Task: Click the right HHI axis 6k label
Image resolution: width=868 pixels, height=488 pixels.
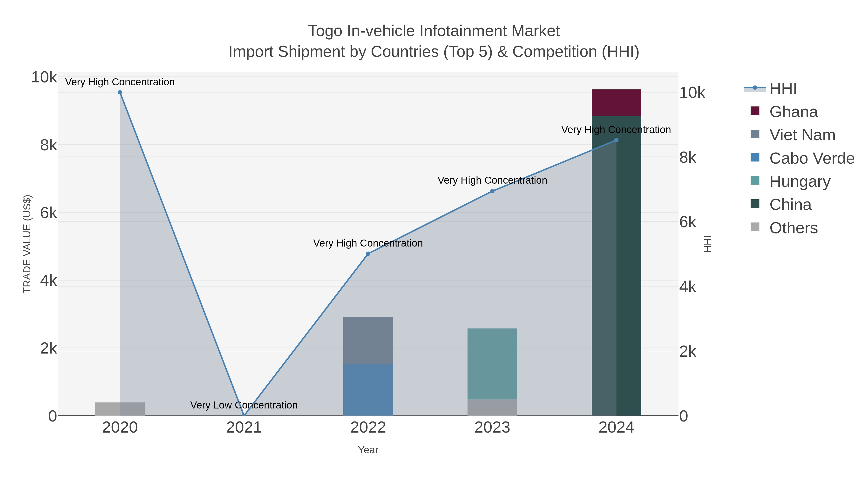Action: (x=688, y=222)
